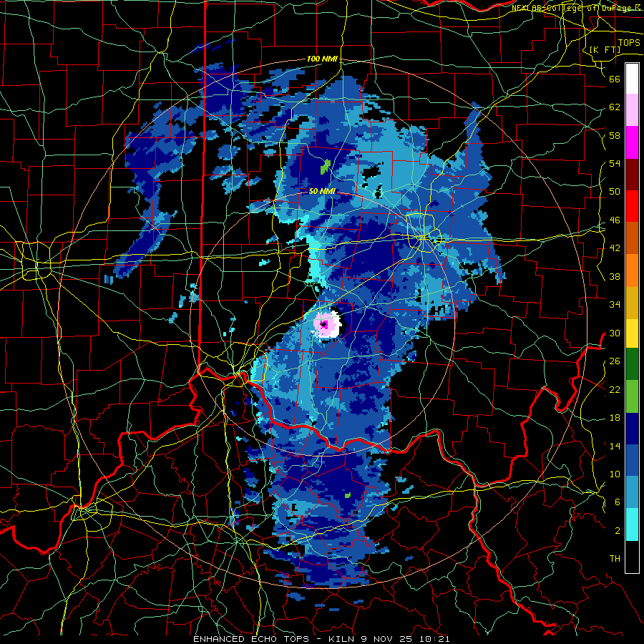644x644 pixels.
Task: Click the "9 NOV 25" date text
Action: tap(387, 639)
